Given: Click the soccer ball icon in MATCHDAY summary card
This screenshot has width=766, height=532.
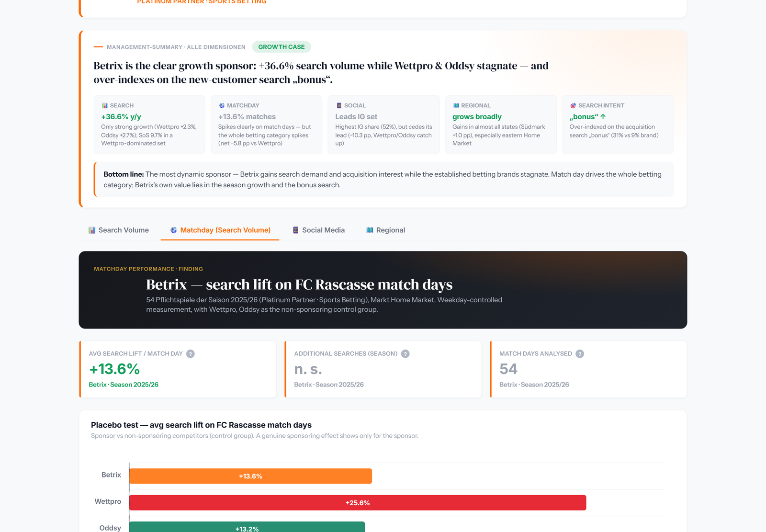Looking at the screenshot, I should tap(222, 105).
